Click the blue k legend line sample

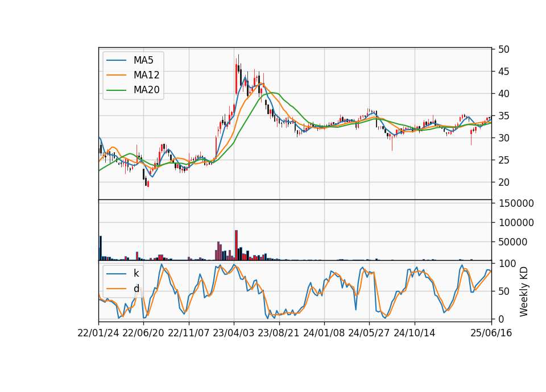pos(116,274)
